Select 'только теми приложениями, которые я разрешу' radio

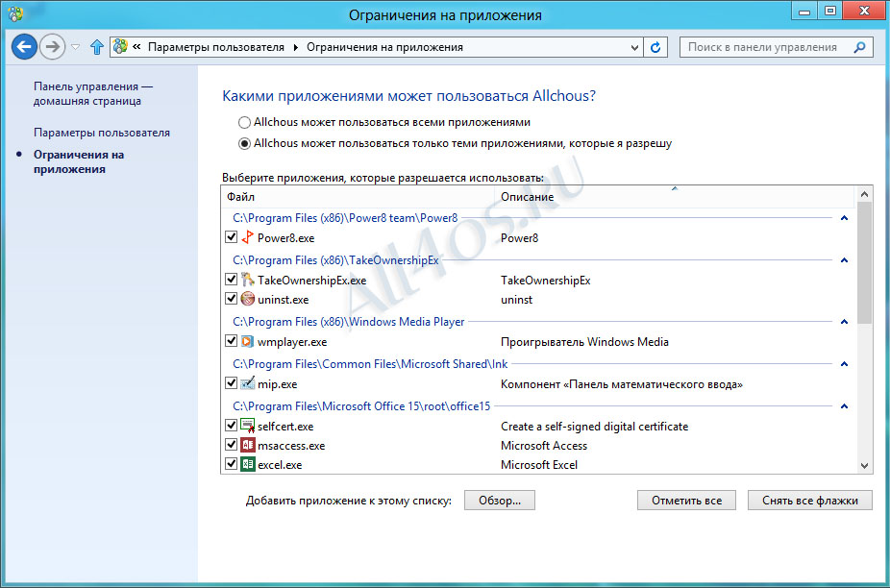click(244, 143)
